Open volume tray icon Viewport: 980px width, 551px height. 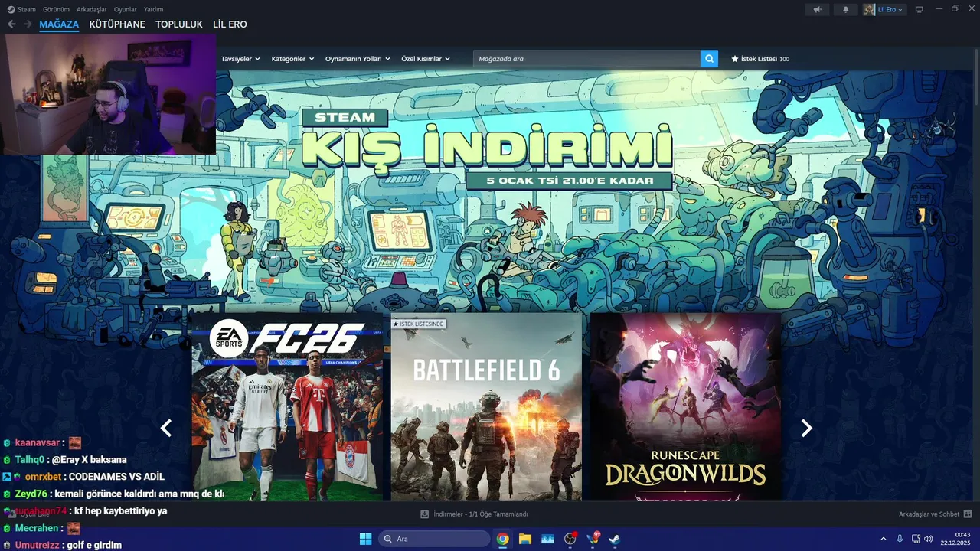pyautogui.click(x=929, y=539)
